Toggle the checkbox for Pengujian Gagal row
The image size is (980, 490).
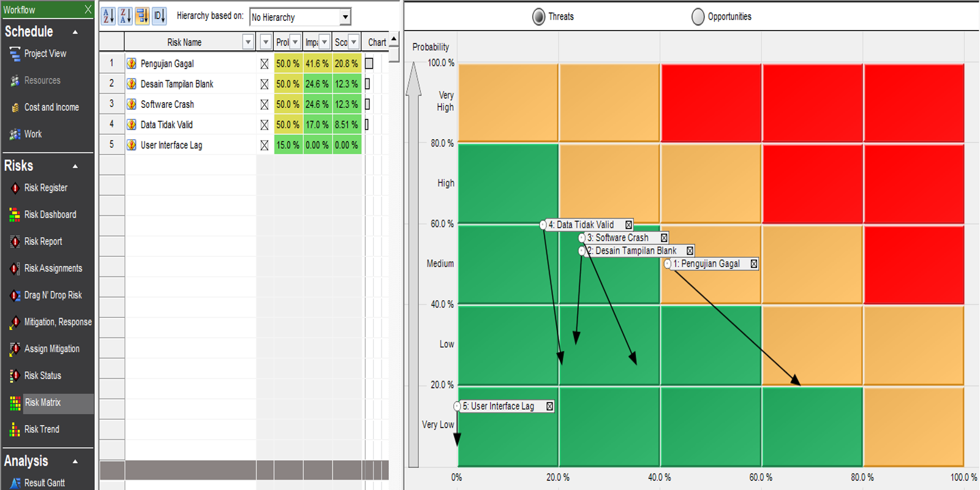coord(265,64)
